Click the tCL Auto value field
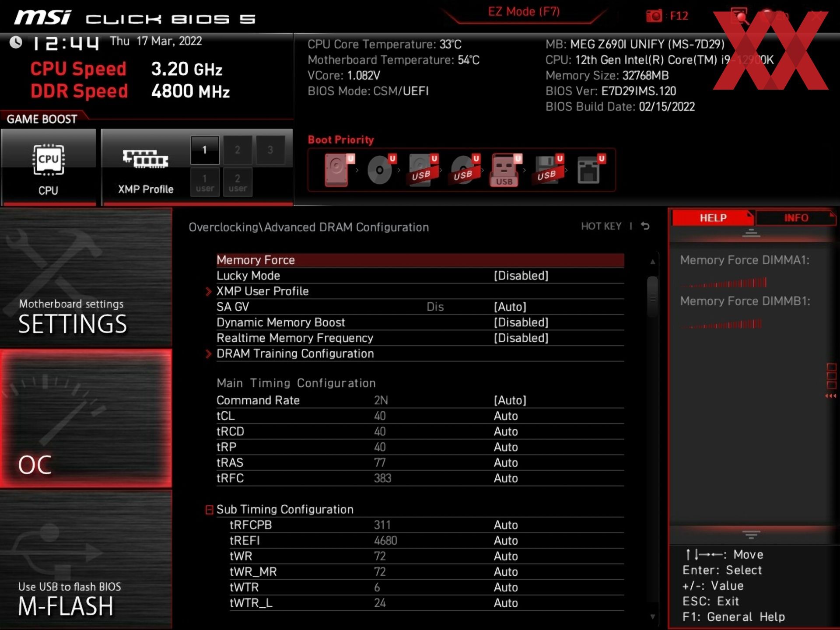 [506, 416]
